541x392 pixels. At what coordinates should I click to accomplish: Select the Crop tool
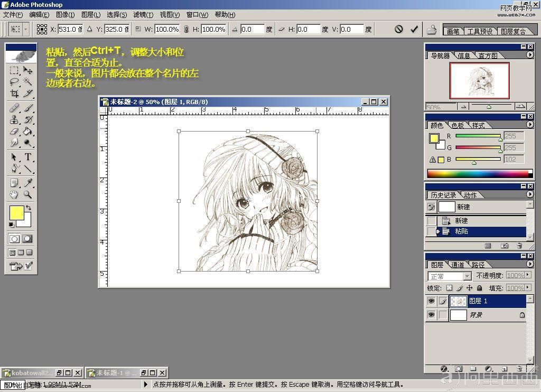(x=14, y=94)
